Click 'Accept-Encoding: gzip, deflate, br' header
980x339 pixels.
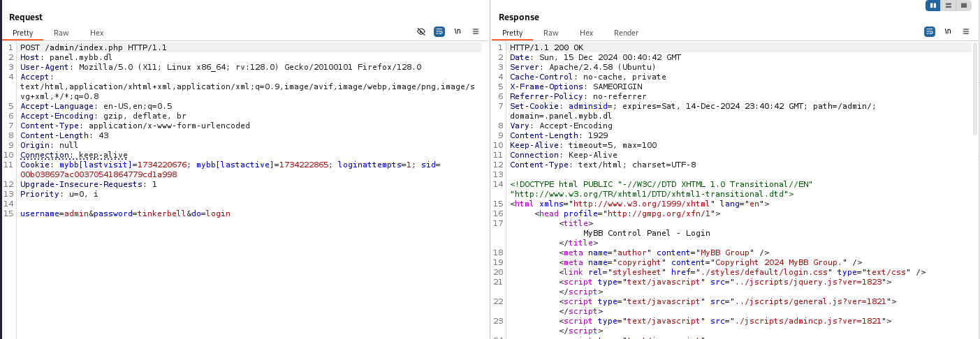point(103,116)
